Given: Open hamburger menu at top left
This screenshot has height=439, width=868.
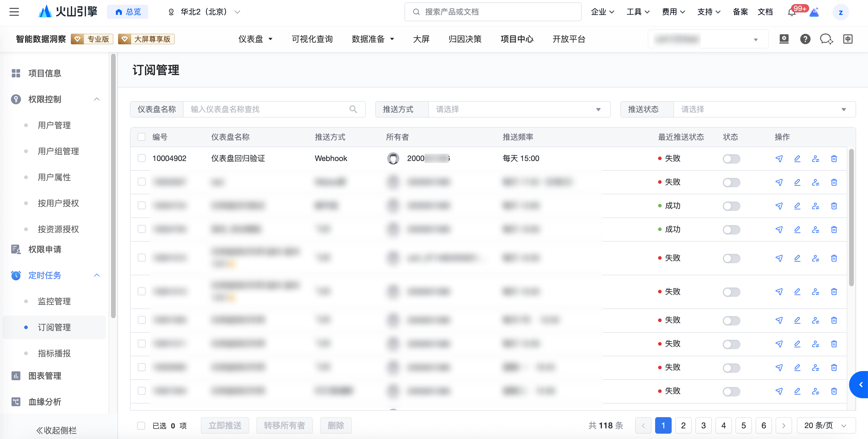Looking at the screenshot, I should tap(14, 12).
